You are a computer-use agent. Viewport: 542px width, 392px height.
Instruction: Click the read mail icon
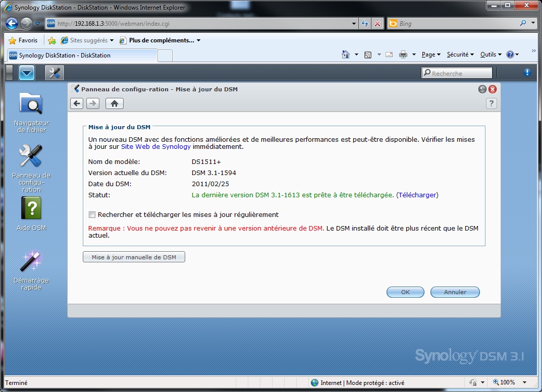pyautogui.click(x=389, y=54)
